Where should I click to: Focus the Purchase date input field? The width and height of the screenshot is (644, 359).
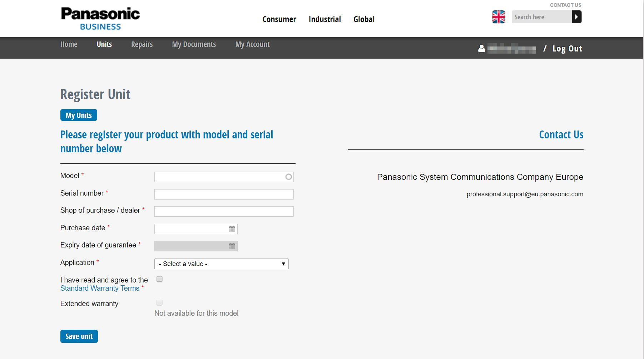pos(196,229)
